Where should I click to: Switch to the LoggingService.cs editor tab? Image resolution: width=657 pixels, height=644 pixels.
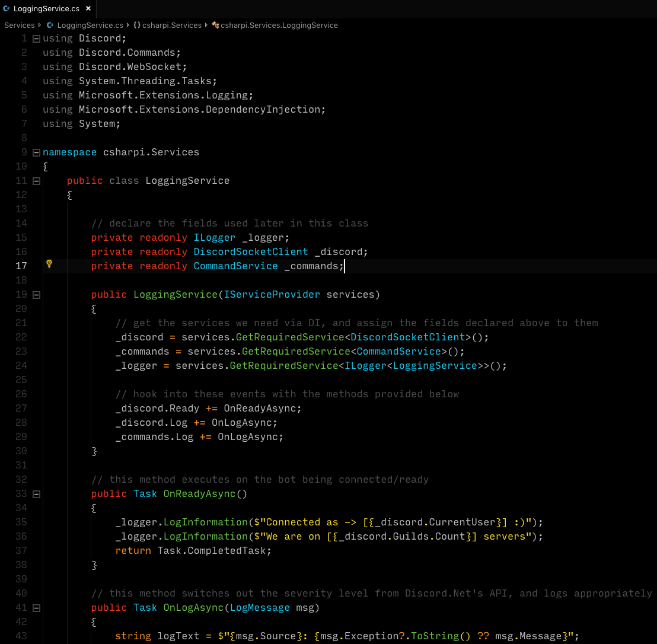pos(46,8)
